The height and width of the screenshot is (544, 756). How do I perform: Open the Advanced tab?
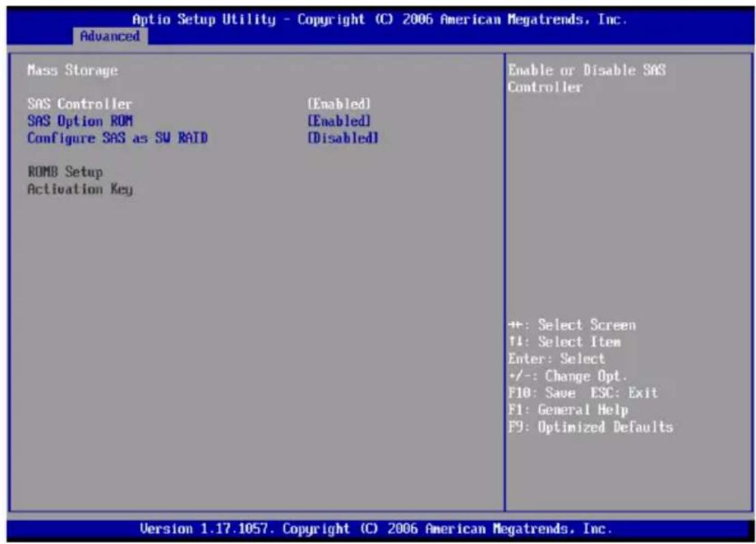[110, 37]
